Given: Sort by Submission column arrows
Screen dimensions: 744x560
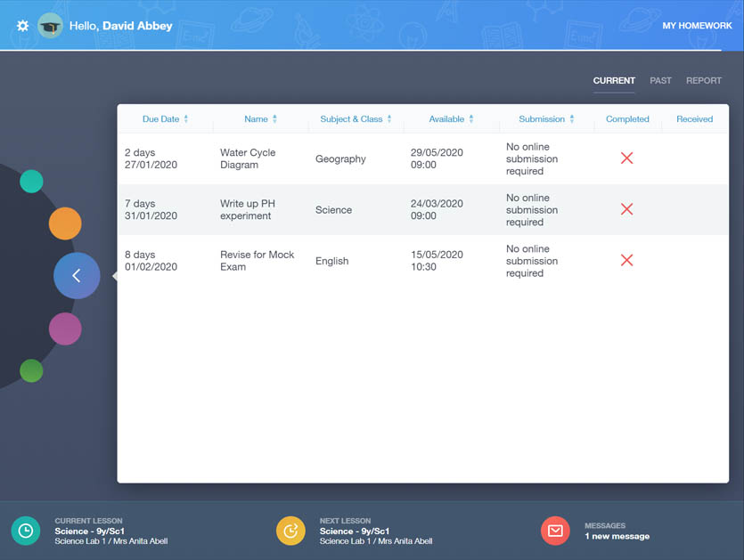Looking at the screenshot, I should tap(572, 119).
